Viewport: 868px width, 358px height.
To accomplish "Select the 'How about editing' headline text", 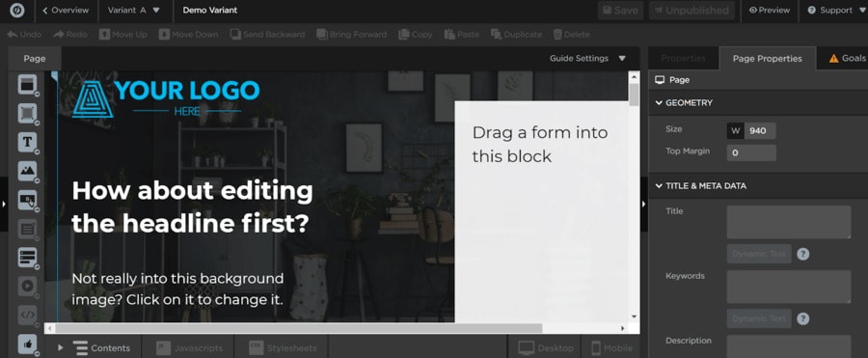I will click(192, 207).
